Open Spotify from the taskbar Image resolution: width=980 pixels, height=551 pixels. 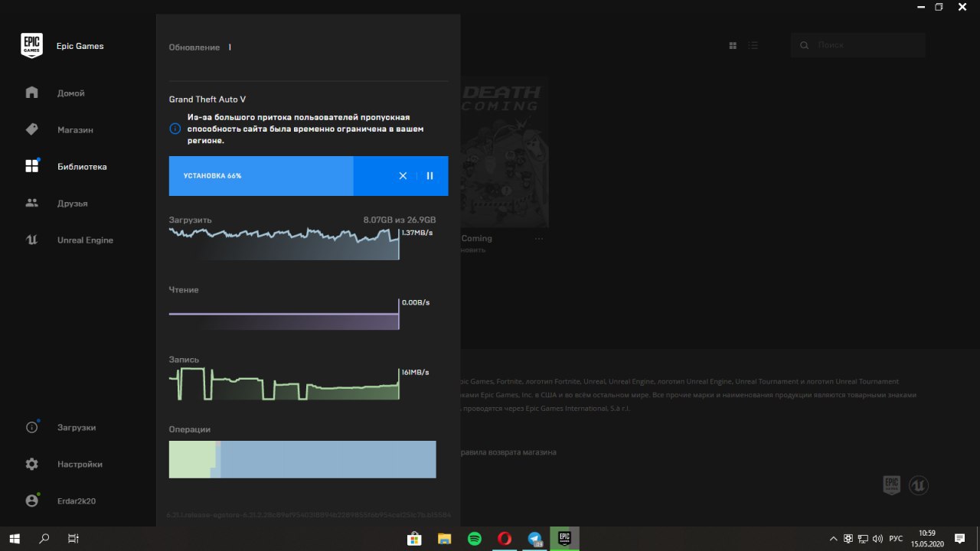474,539
